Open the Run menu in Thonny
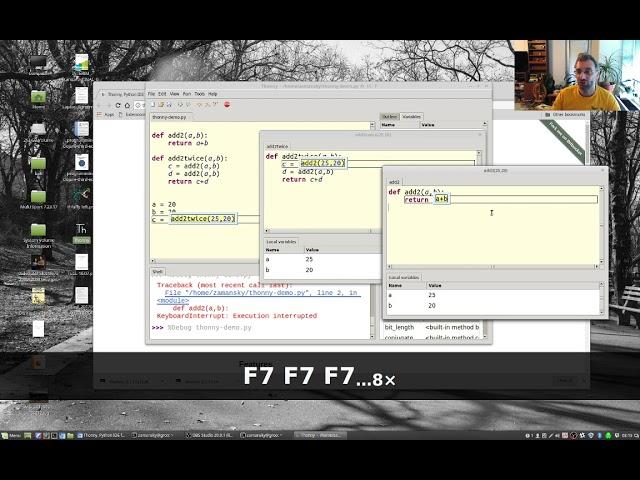The width and height of the screenshot is (640, 480). 187,94
